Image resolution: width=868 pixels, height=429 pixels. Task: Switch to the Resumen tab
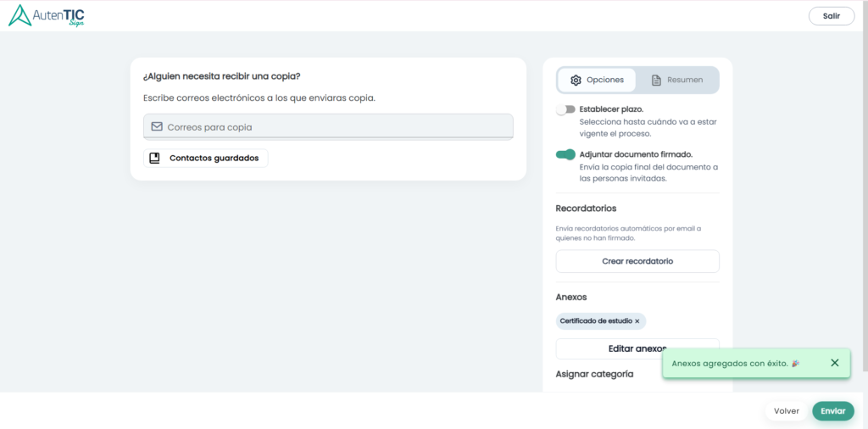677,80
